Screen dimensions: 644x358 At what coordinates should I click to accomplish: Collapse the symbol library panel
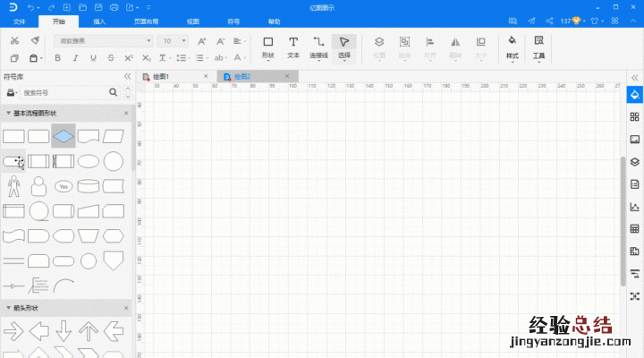pos(126,77)
